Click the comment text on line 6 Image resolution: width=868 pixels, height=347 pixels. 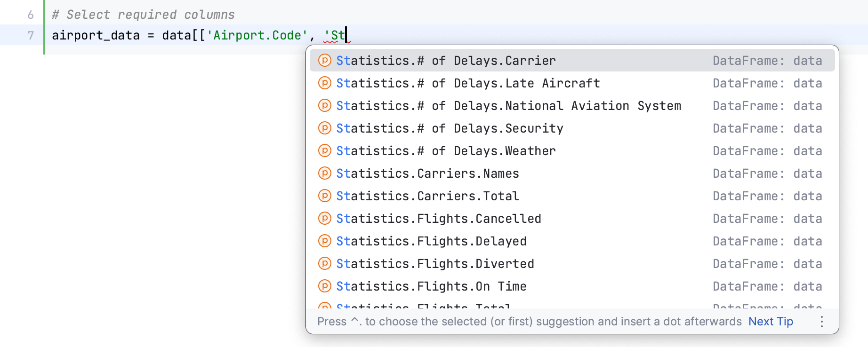point(143,14)
